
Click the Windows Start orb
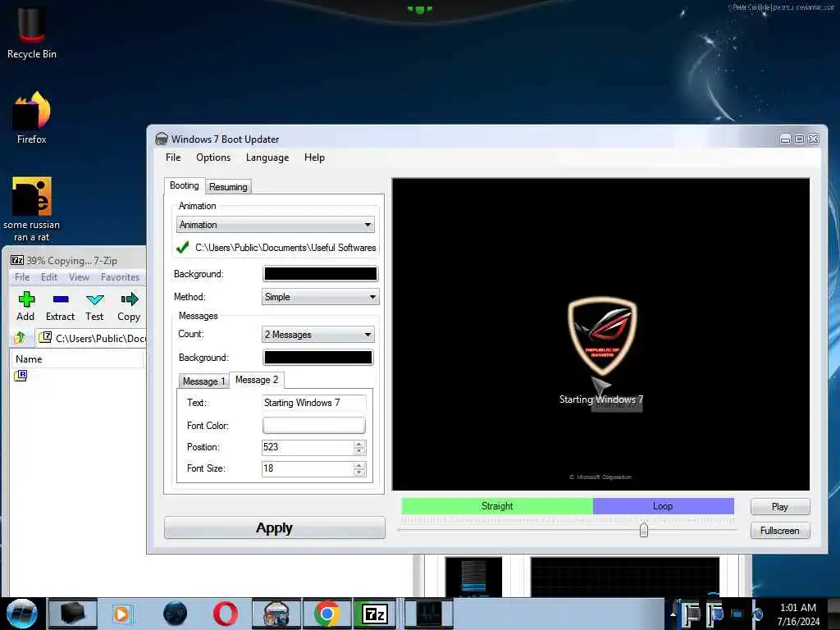pyautogui.click(x=21, y=614)
